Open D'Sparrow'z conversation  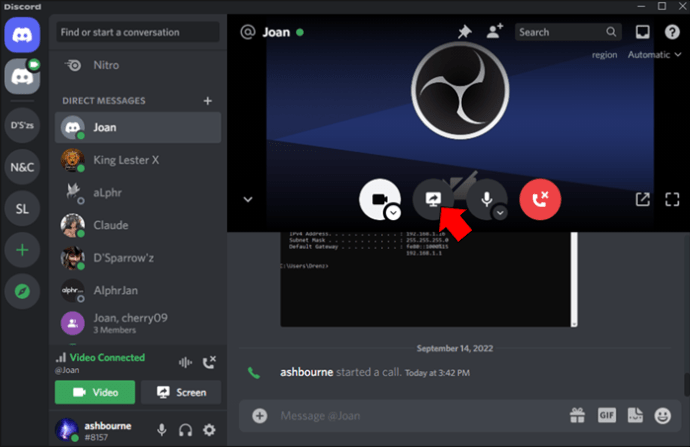tap(138, 258)
